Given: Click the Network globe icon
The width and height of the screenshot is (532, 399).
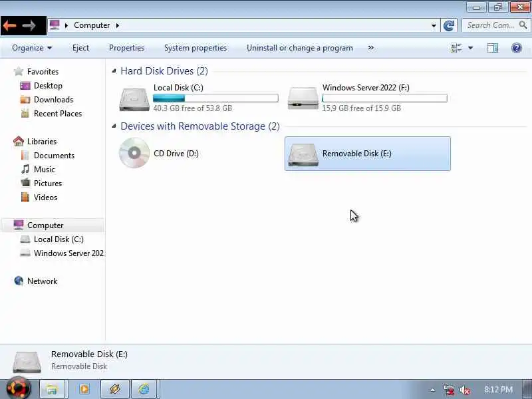Looking at the screenshot, I should point(19,281).
